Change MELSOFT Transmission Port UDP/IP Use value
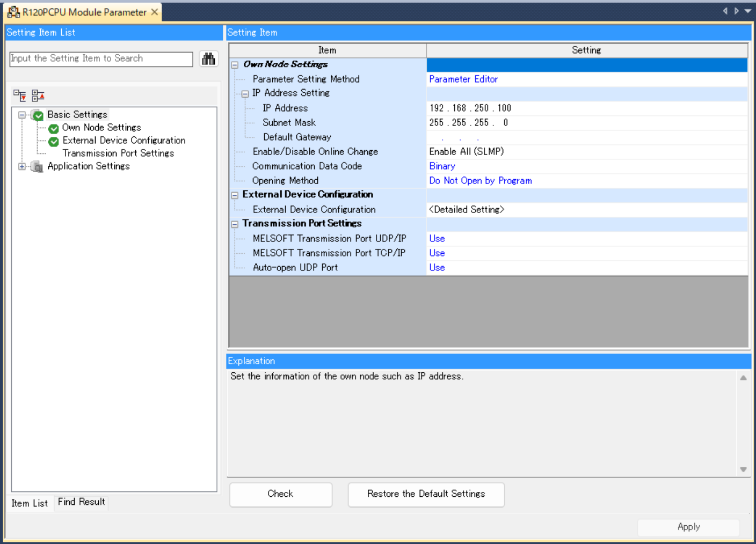The image size is (756, 544). click(x=587, y=239)
